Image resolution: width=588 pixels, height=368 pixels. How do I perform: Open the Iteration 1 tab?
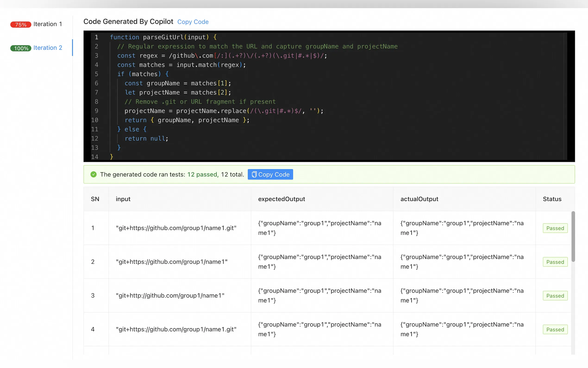pyautogui.click(x=48, y=24)
